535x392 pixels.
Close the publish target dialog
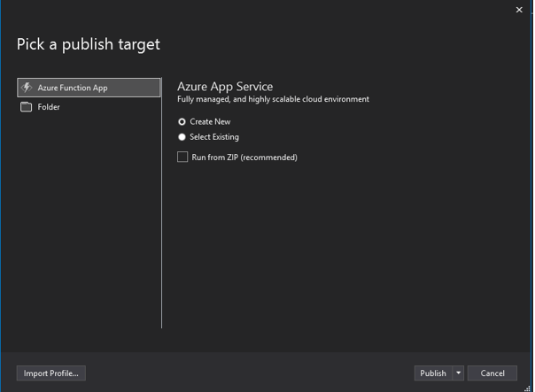point(519,10)
